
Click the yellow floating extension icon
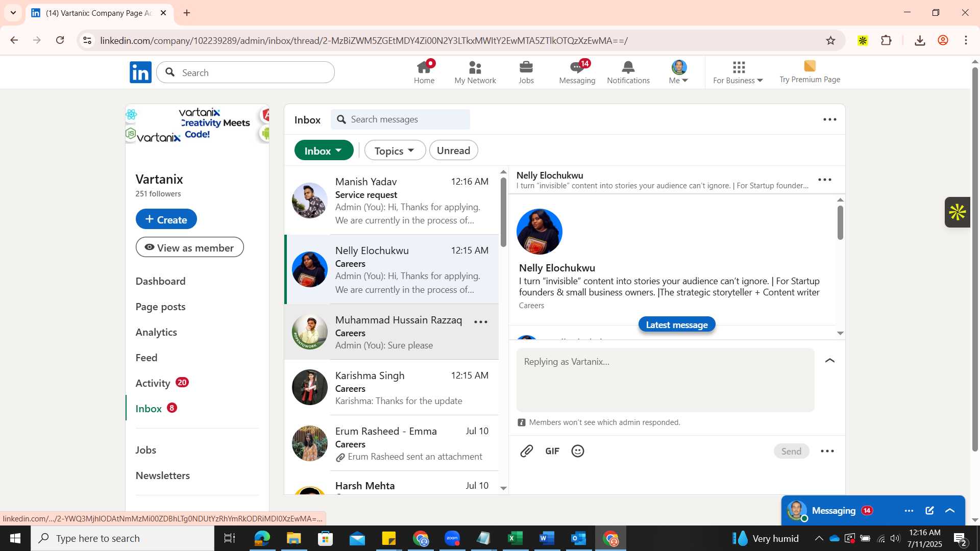(x=957, y=212)
